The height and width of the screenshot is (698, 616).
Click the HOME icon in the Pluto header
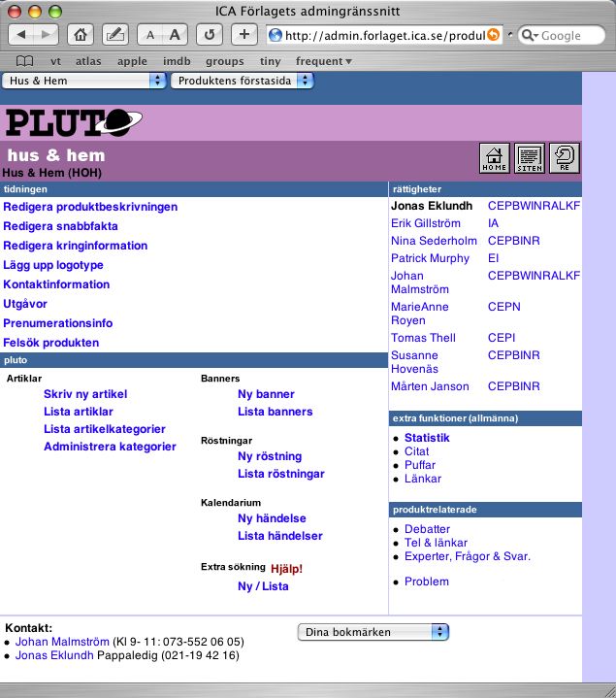[495, 158]
